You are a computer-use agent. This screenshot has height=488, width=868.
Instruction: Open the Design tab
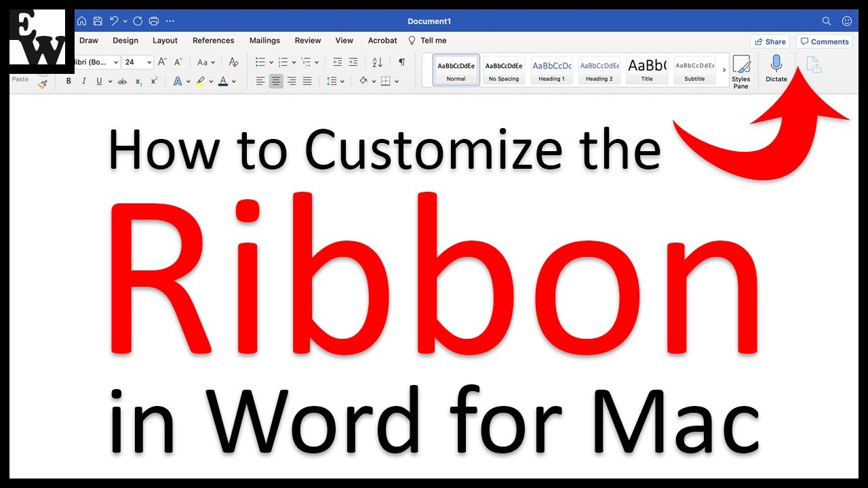(x=125, y=41)
